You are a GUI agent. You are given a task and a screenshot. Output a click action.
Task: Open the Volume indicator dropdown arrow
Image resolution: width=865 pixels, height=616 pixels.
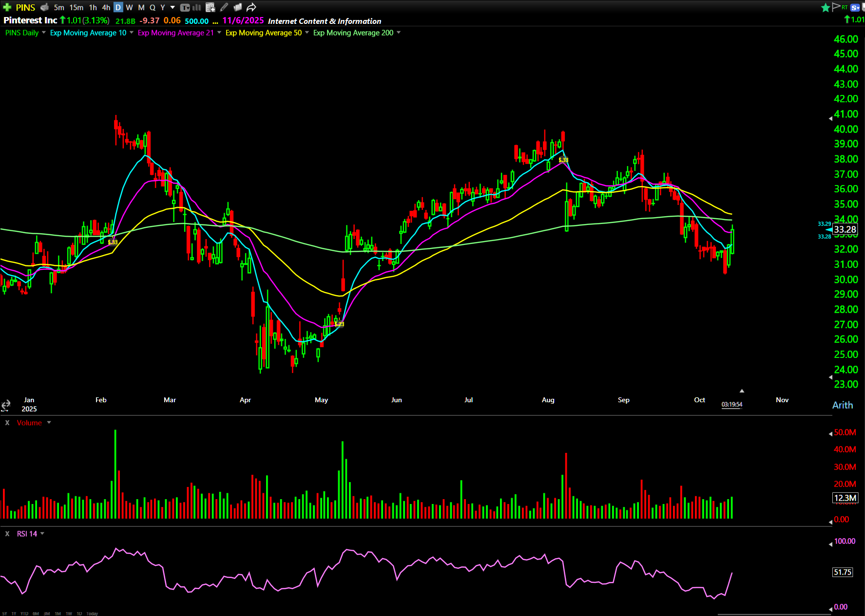[x=49, y=423]
